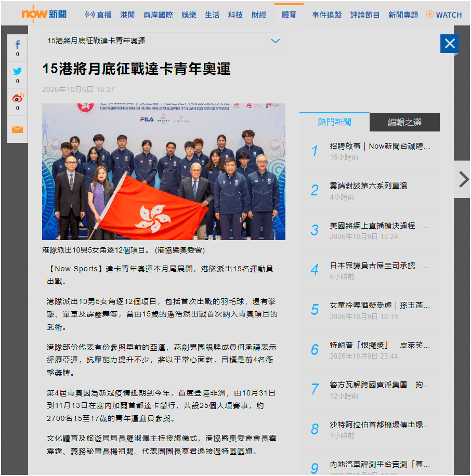Image resolution: width=471 pixels, height=476 pixels.
Task: Click the 15小時前 timestamp
Action: (x=344, y=157)
